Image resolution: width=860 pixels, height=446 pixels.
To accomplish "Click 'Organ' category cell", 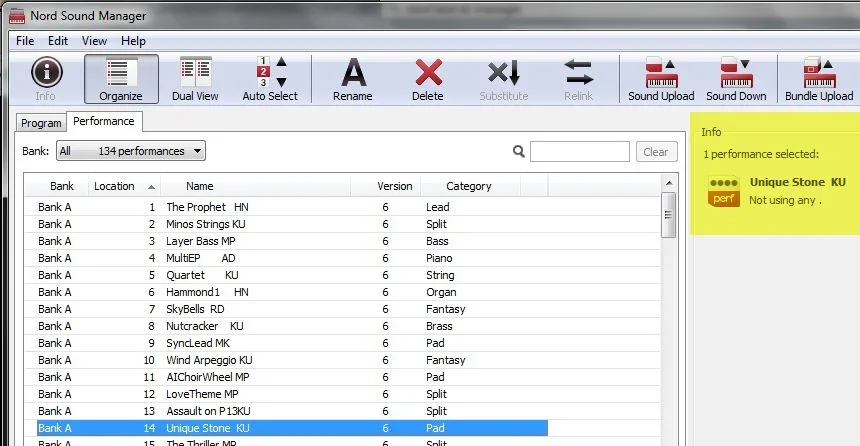I will [441, 292].
